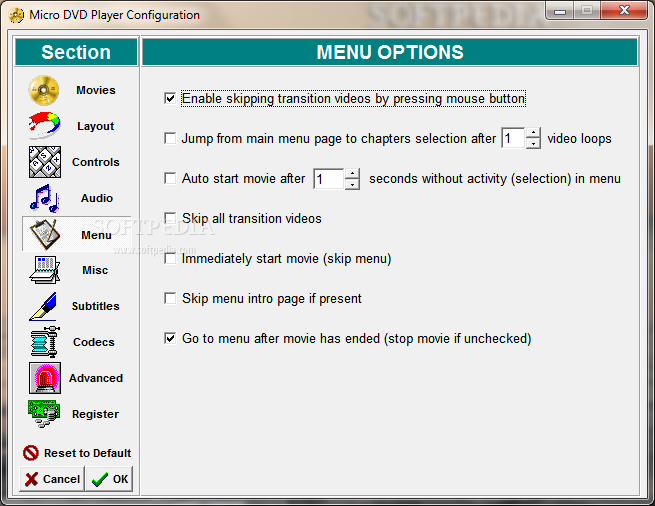Uncheck Go to menu after movie ended

tap(170, 338)
